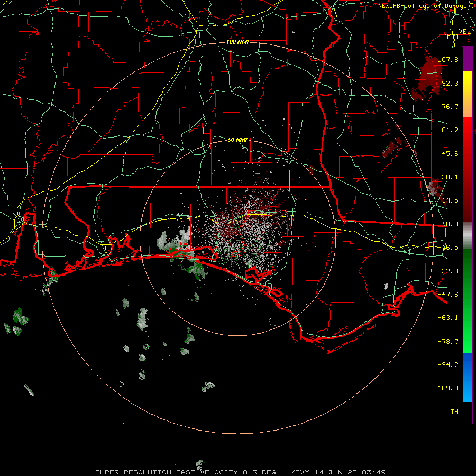Click the KEVX station identifier in the caption
This screenshot has height=476, width=476.
(x=300, y=472)
